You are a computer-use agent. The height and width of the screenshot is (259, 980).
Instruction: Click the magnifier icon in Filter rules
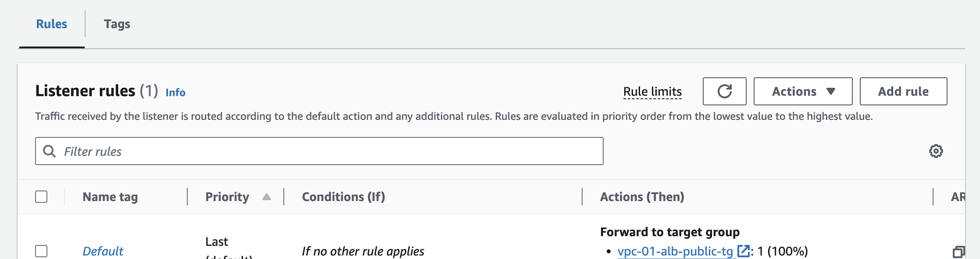click(x=50, y=151)
